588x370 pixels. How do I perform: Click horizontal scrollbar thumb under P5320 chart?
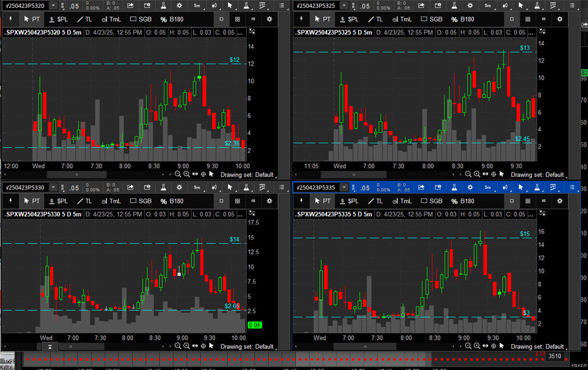[x=77, y=174]
